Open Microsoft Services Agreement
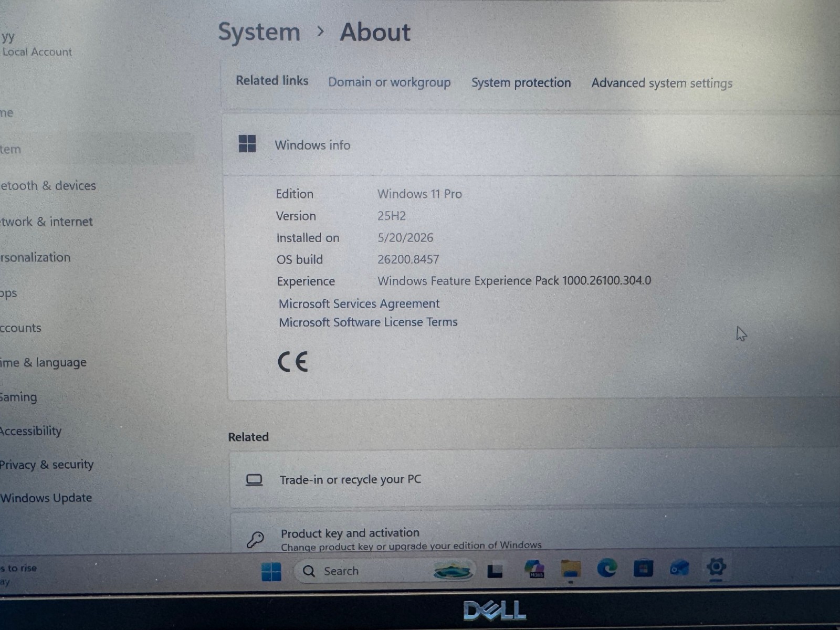 [359, 303]
